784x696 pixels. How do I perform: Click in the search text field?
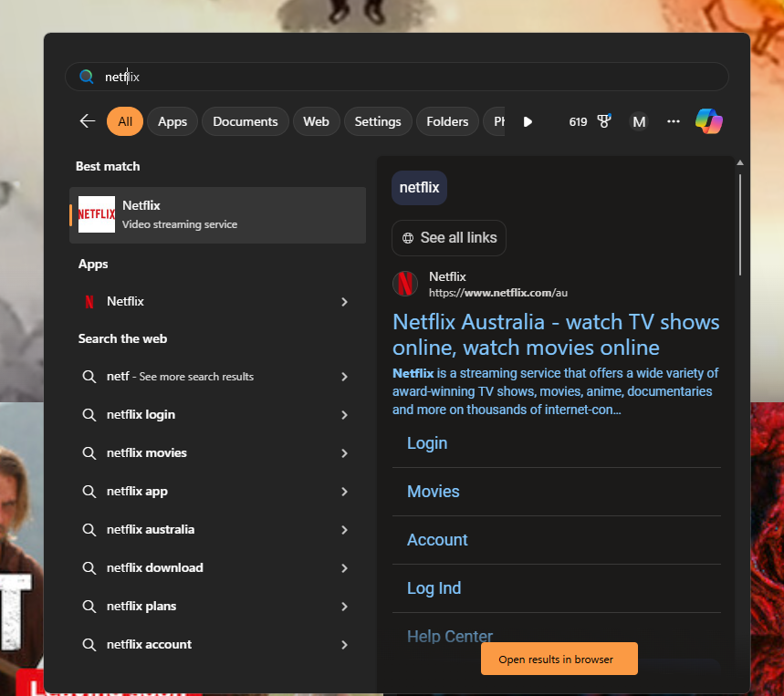(396, 77)
